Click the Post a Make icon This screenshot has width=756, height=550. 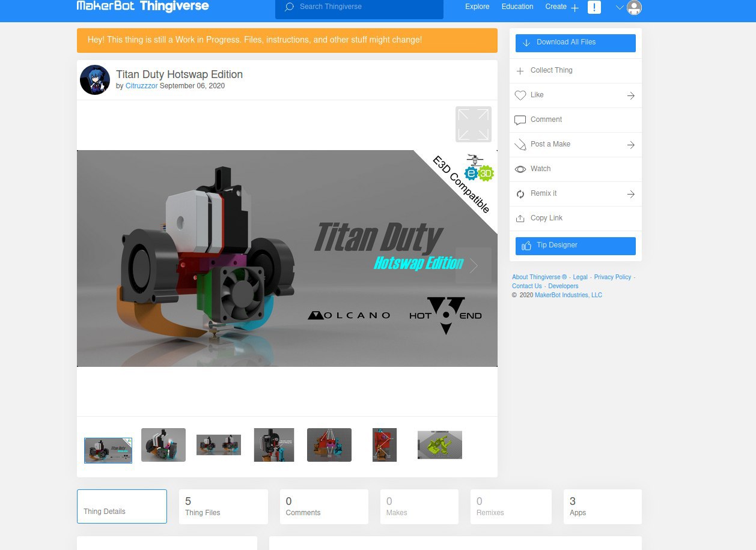click(520, 145)
